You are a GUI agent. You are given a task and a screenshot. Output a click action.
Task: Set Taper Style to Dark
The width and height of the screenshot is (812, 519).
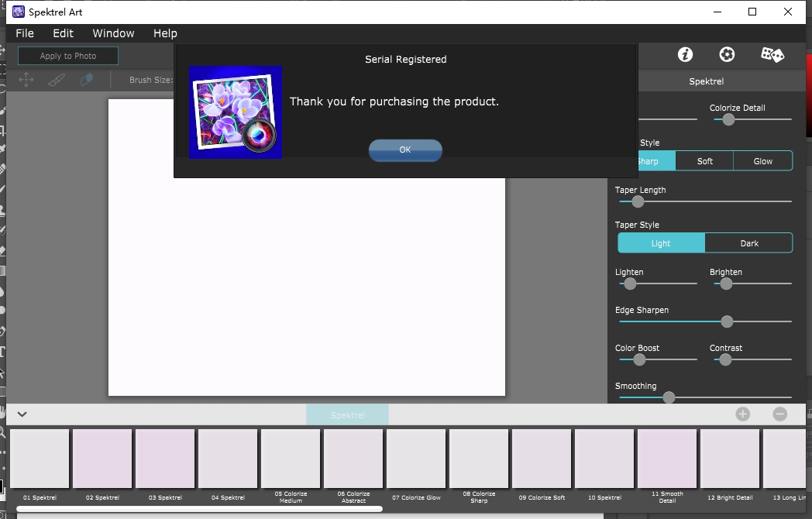click(748, 243)
